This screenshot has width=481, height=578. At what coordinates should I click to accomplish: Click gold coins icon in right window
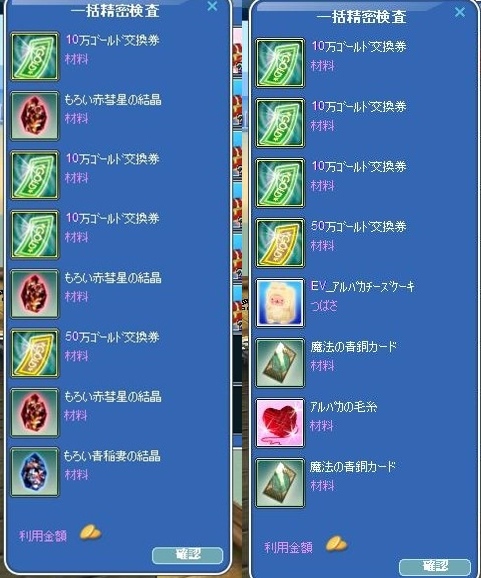336,544
